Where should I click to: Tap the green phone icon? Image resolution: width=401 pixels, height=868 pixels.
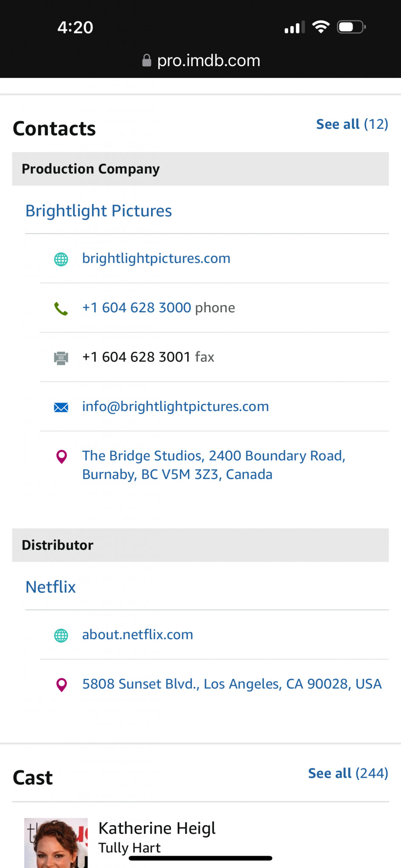click(61, 309)
